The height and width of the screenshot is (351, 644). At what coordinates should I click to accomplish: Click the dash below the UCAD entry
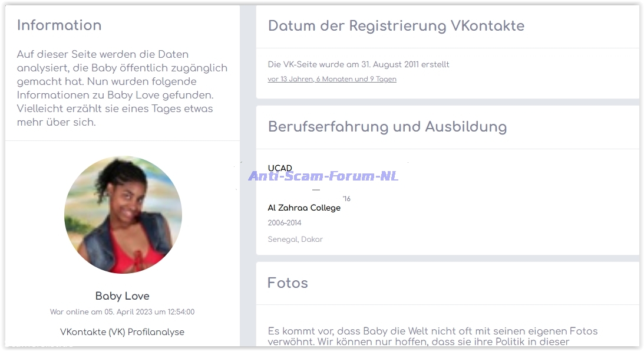316,190
